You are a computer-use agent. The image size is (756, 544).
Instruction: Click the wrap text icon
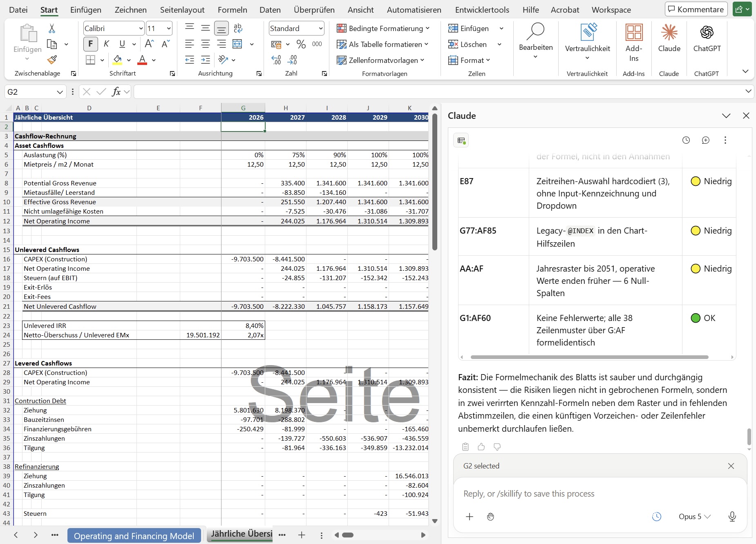(x=238, y=28)
